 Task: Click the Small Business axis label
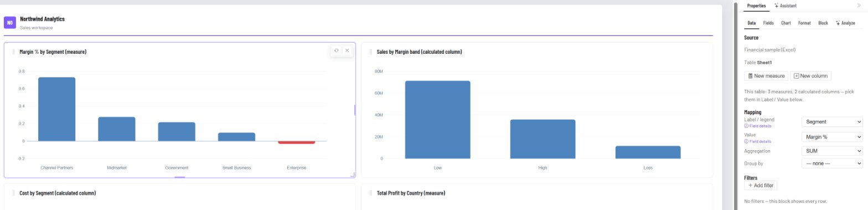236,167
